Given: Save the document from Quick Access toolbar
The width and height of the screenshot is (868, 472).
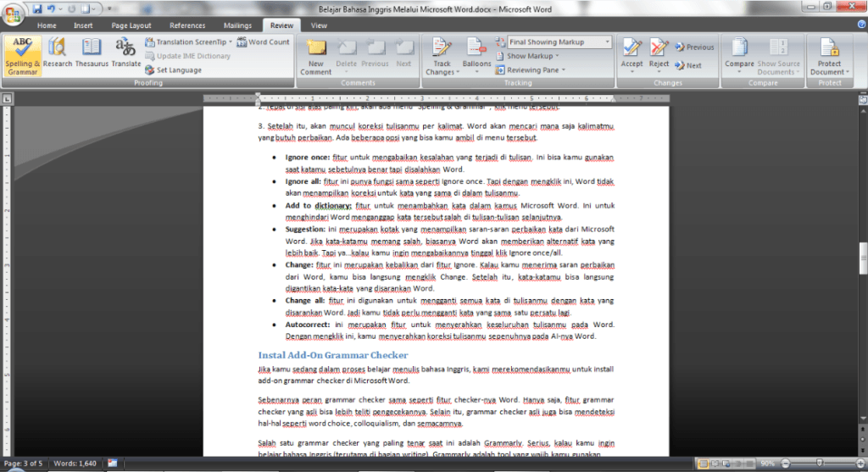Looking at the screenshot, I should pyautogui.click(x=37, y=8).
